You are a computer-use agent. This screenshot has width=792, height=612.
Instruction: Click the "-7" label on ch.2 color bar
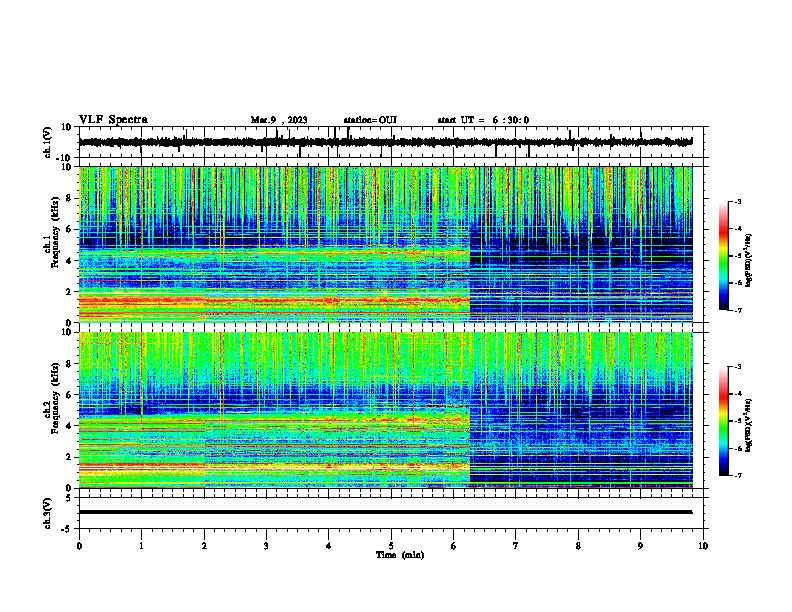[x=737, y=475]
